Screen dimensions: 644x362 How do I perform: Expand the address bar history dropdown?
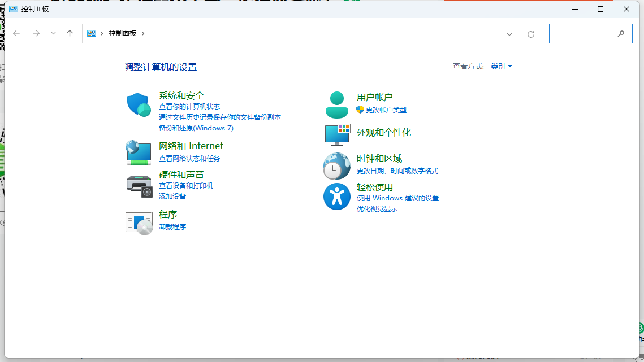point(509,34)
